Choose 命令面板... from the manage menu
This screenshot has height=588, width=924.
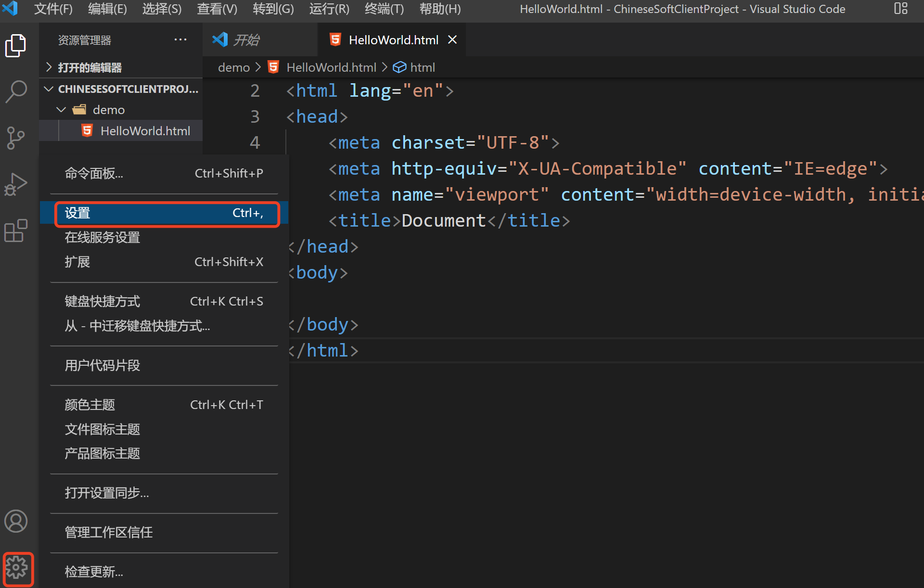164,173
